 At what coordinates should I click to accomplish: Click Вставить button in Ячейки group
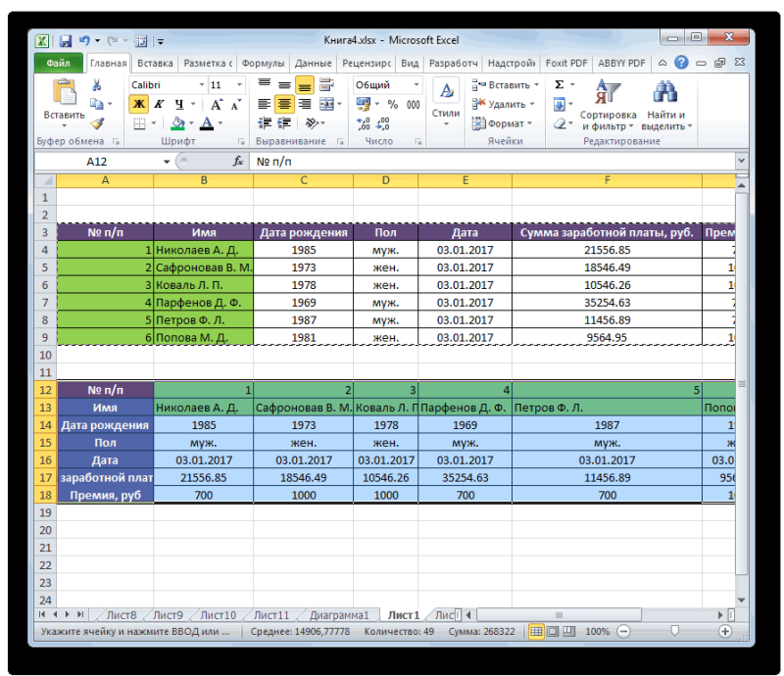[x=505, y=85]
